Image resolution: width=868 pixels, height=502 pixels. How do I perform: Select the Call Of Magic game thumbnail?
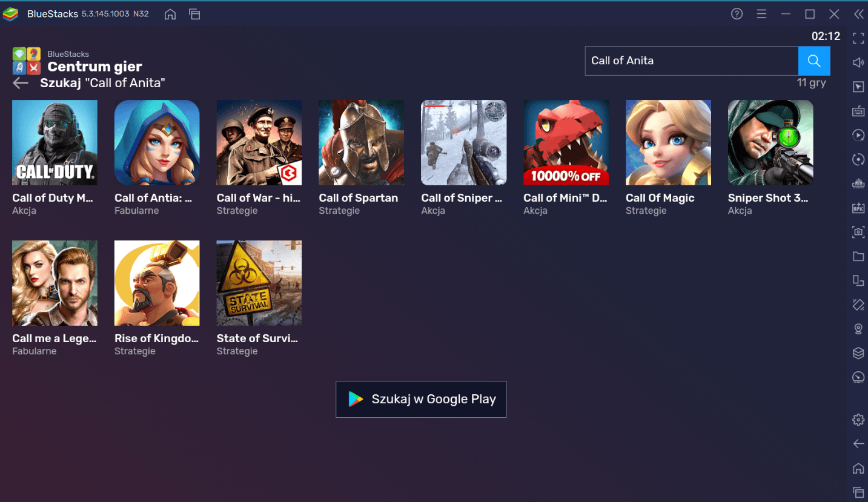[x=669, y=142]
